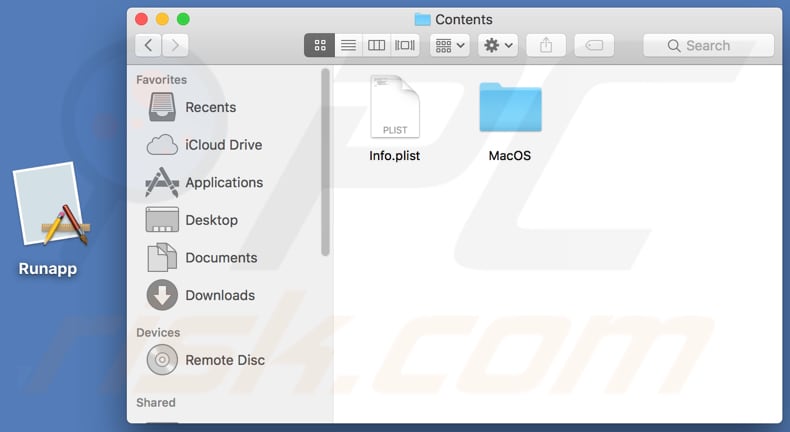Select Remote Disc under Devices
The width and height of the screenshot is (790, 432).
[225, 360]
